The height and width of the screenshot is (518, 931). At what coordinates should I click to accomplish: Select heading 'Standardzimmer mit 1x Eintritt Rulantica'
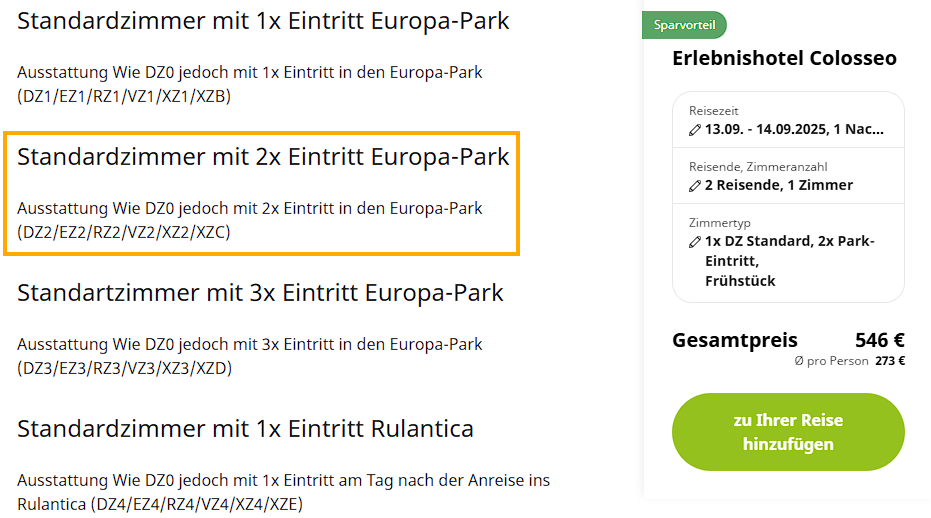(245, 429)
